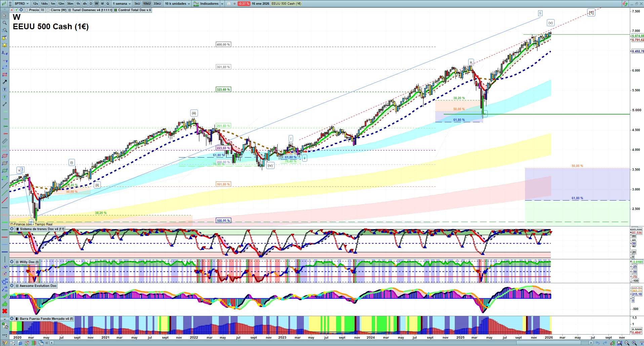Open the drawing pencil icon at bottom-left
The image size is (644, 346).
pyautogui.click(x=5, y=343)
